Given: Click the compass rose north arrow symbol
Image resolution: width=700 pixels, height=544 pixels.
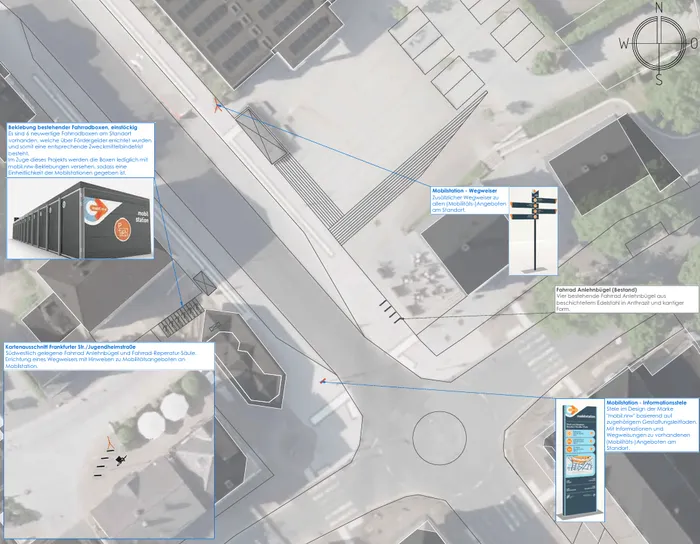Looking at the screenshot, I should [659, 43].
